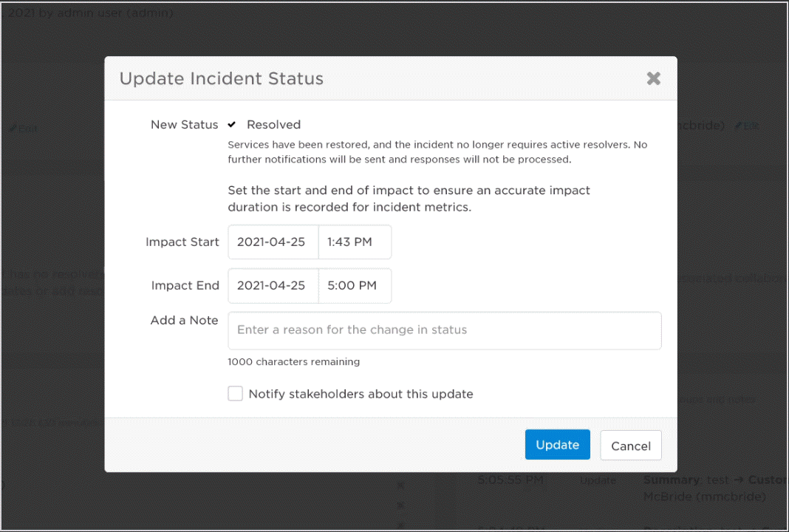Click the 'Notify stakeholders about this update' label
789x532 pixels.
[361, 394]
